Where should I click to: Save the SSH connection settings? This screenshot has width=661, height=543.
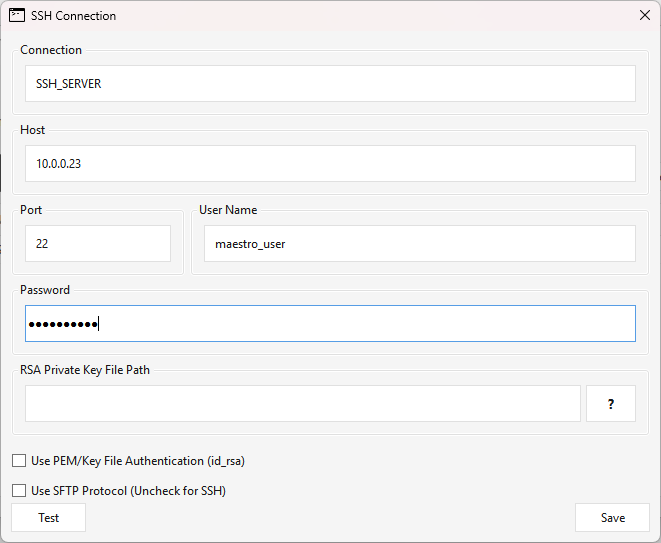613,518
